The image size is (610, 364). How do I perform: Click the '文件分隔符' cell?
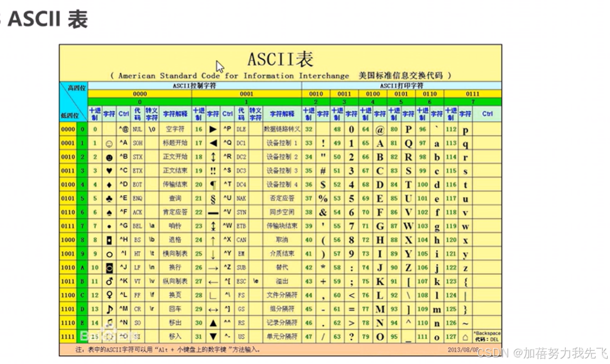point(282,295)
